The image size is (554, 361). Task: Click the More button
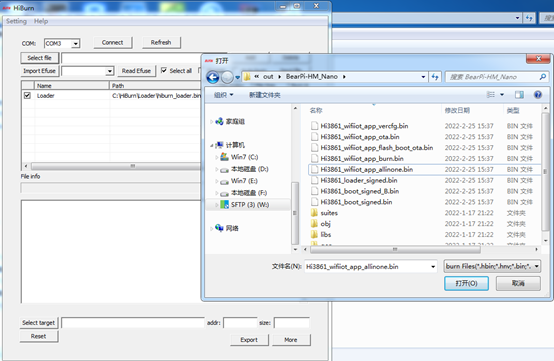tap(291, 340)
